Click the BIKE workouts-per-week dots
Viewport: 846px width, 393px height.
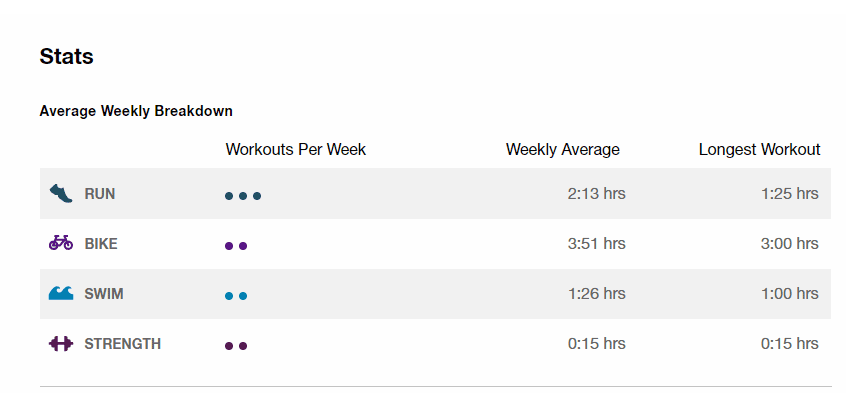point(236,246)
